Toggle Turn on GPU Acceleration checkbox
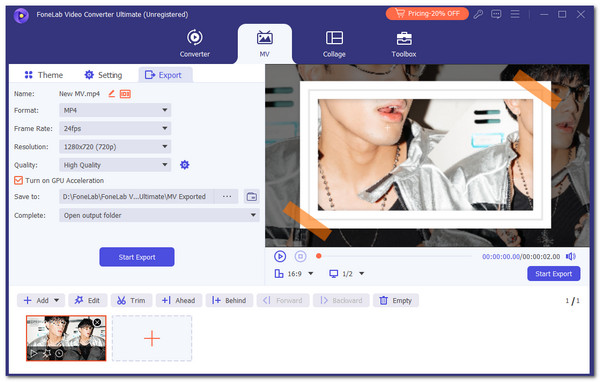This screenshot has height=382, width=600. click(x=18, y=180)
